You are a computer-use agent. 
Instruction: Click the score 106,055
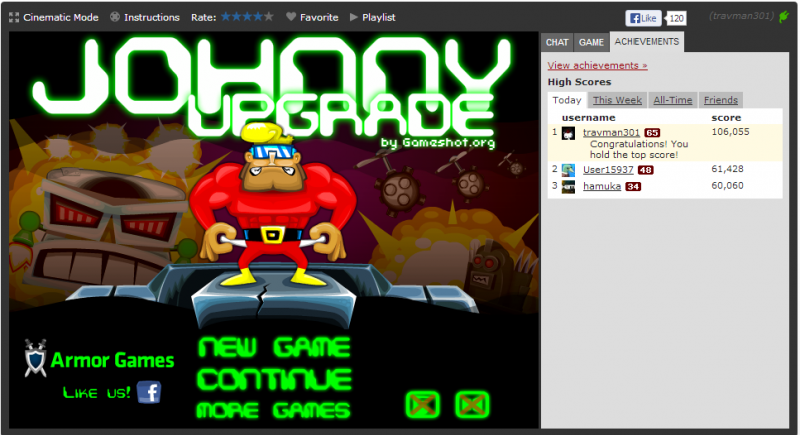point(730,132)
